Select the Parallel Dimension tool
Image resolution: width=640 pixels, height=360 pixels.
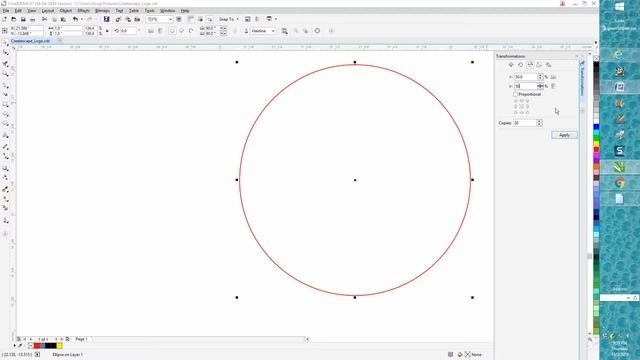click(5, 146)
